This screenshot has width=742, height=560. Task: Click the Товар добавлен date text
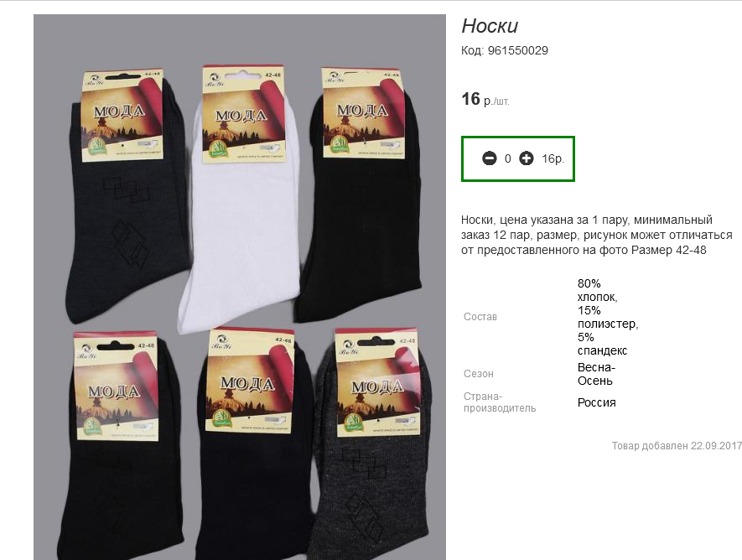point(677,445)
